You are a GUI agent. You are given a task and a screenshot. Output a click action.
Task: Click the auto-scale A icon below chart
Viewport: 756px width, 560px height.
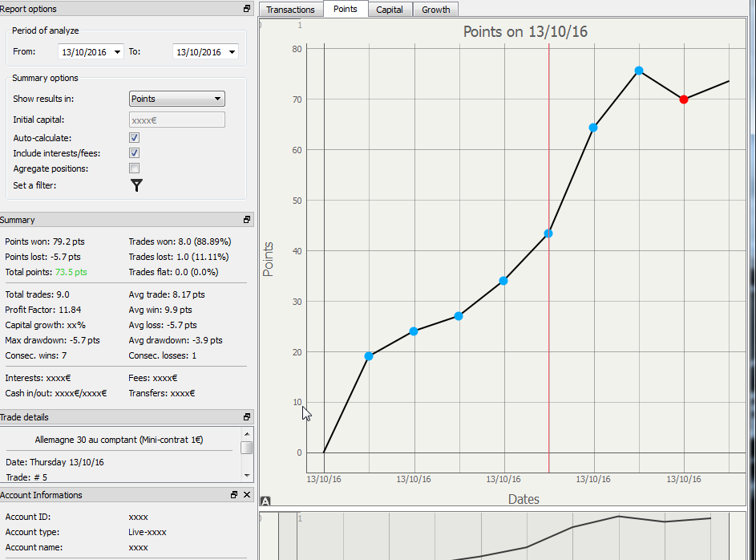point(265,501)
